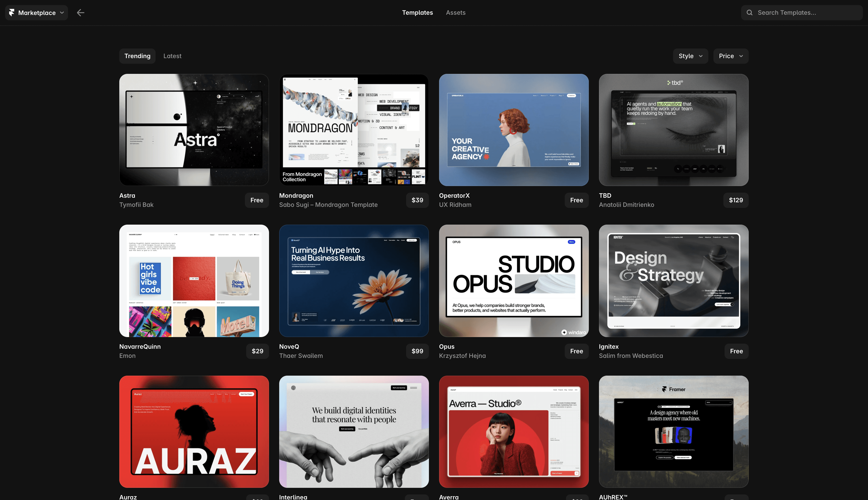Screen dimensions: 868x500
Task: Open the Ignitex template thumbnail
Action: [674, 281]
